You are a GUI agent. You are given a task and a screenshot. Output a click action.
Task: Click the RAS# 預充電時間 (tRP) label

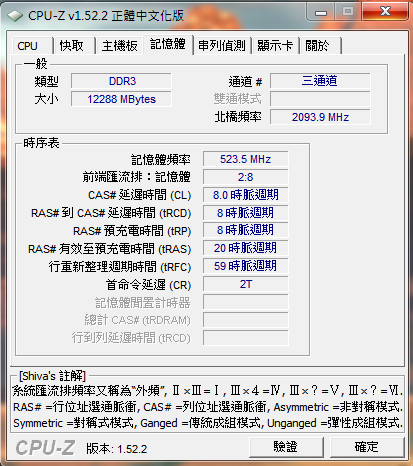click(132, 231)
